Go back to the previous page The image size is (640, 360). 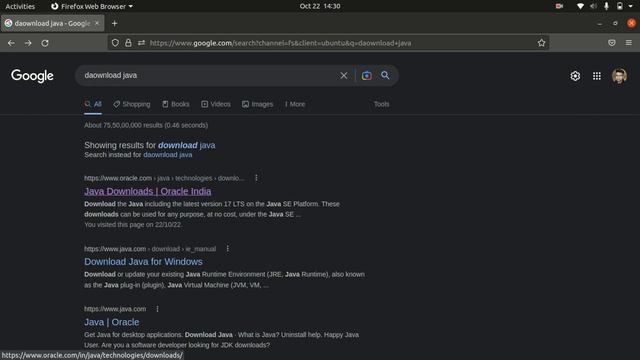[x=11, y=43]
